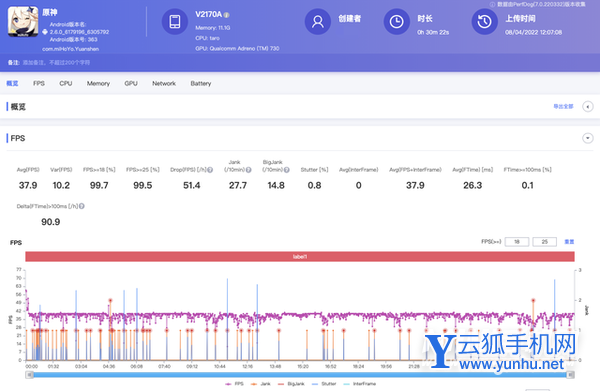The image size is (600, 391).
Task: Click the upload time history icon
Action: click(484, 22)
